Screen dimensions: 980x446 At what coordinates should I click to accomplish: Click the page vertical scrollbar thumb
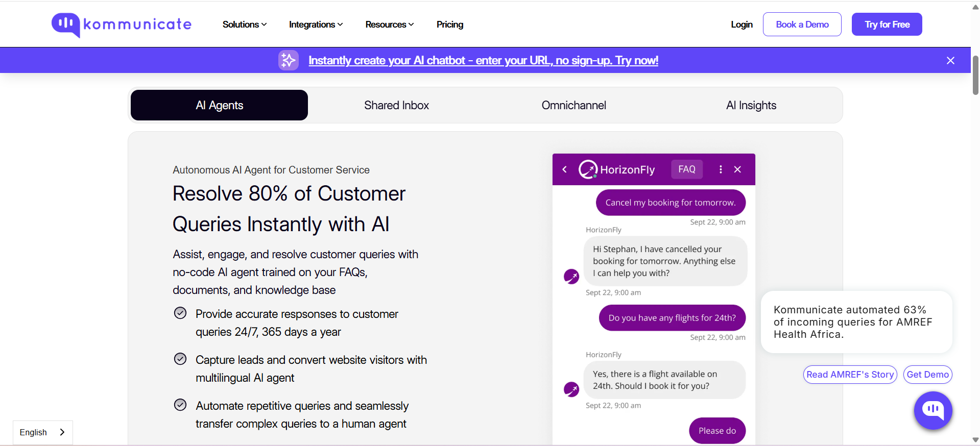coord(975,76)
